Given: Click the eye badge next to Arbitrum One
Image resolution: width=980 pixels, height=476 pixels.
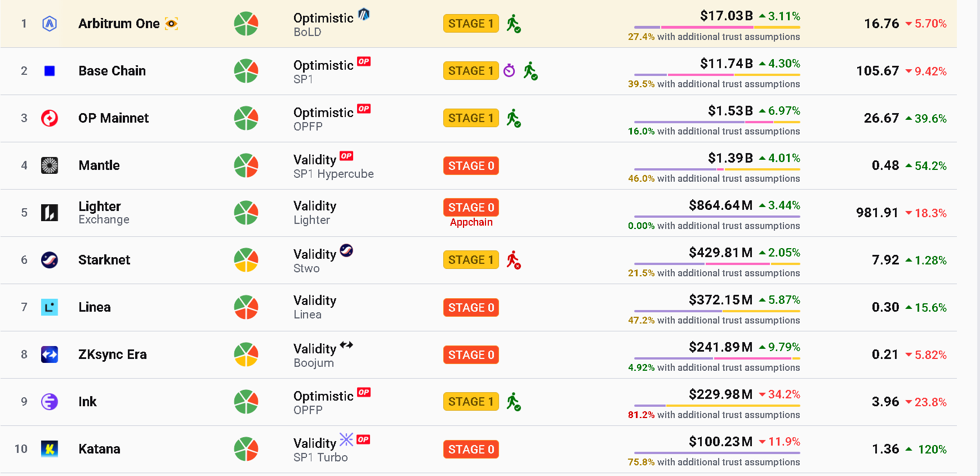Looking at the screenshot, I should 171,24.
